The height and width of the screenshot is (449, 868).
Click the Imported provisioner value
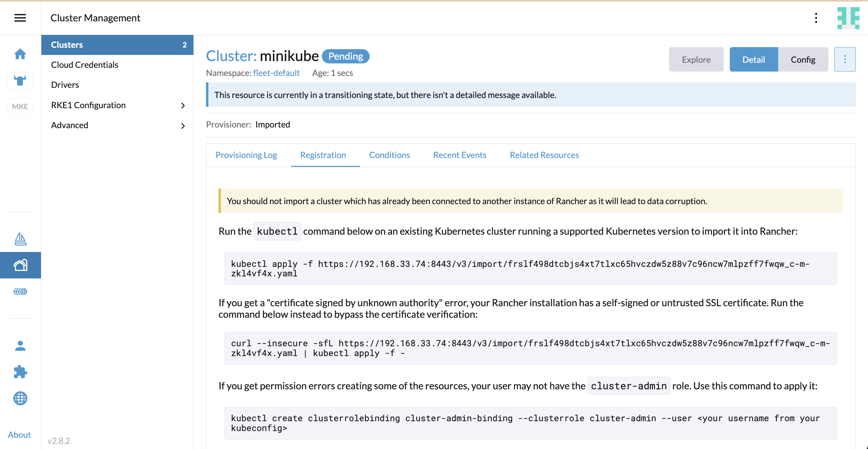pyautogui.click(x=273, y=124)
